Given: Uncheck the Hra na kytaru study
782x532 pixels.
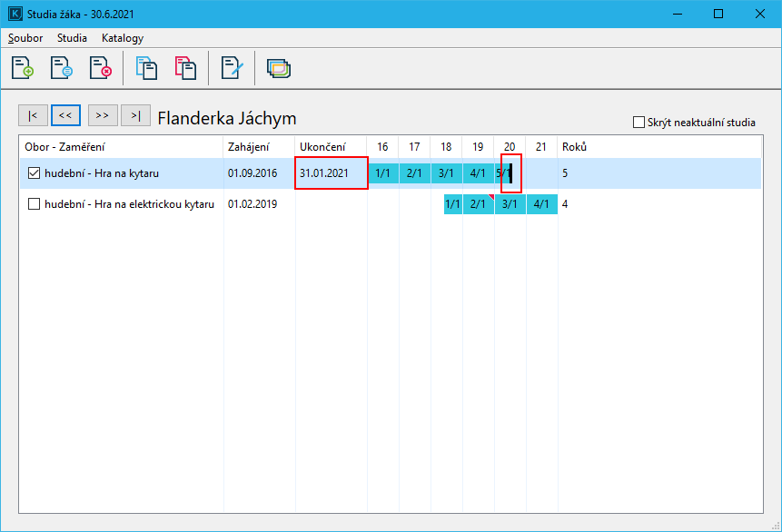Looking at the screenshot, I should 35,172.
